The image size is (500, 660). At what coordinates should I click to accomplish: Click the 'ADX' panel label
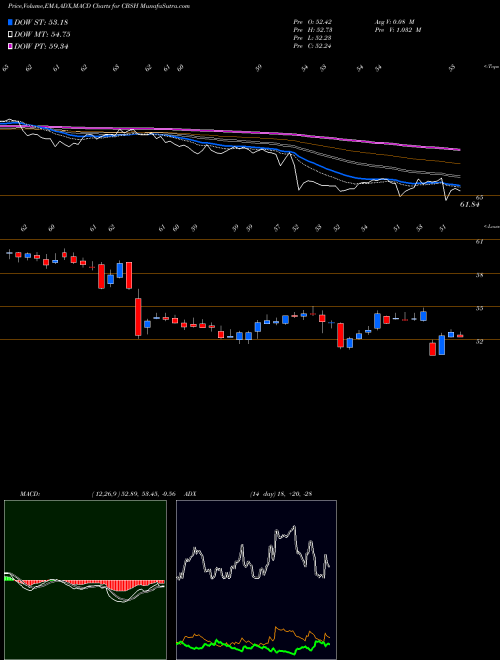(x=189, y=494)
